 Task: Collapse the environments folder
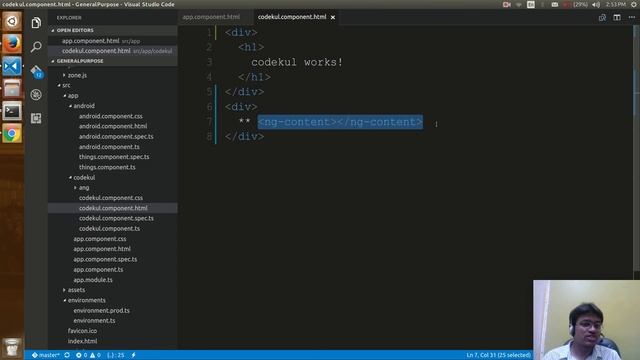pos(86,300)
